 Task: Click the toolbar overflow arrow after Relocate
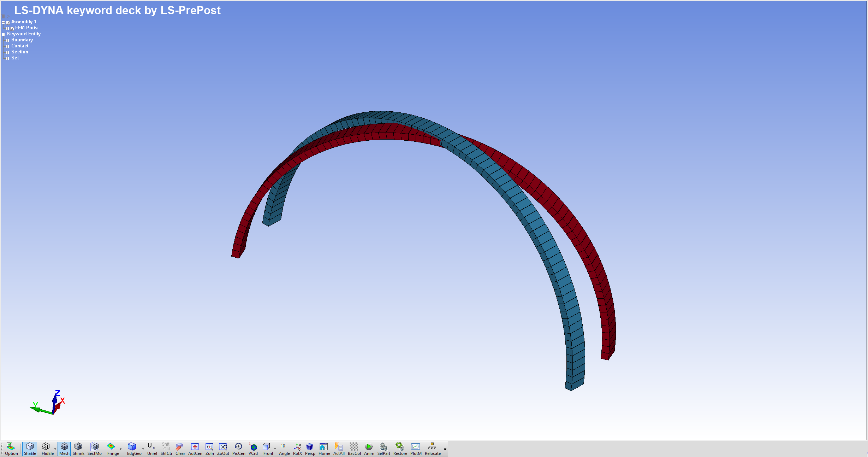(x=445, y=449)
